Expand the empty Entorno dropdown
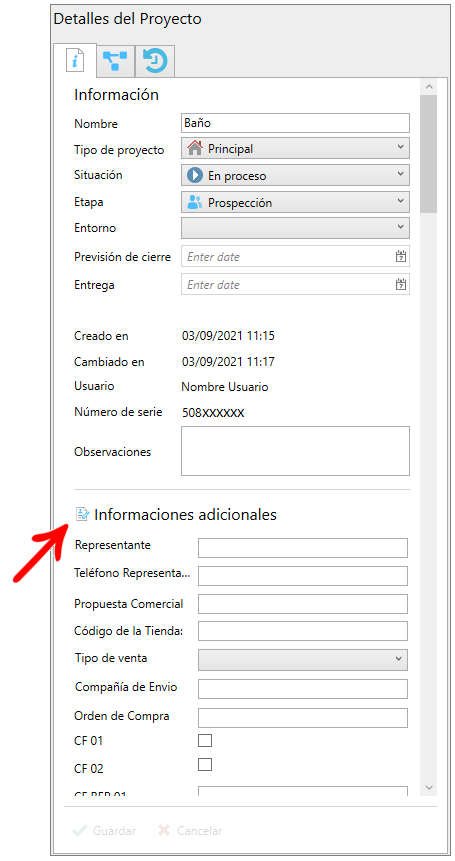Screen dimensions: 455x861 pos(295,228)
